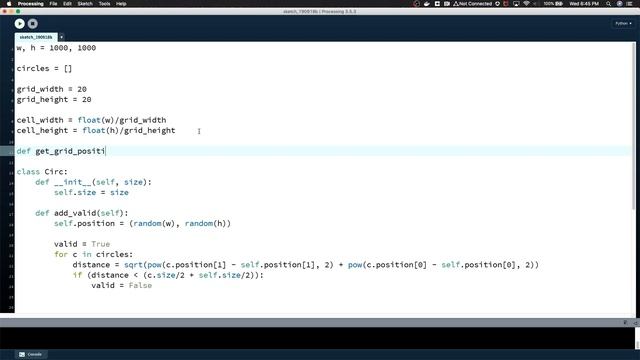640x360 pixels.
Task: Click the Wi-Fi status icon
Action: click(x=526, y=4)
